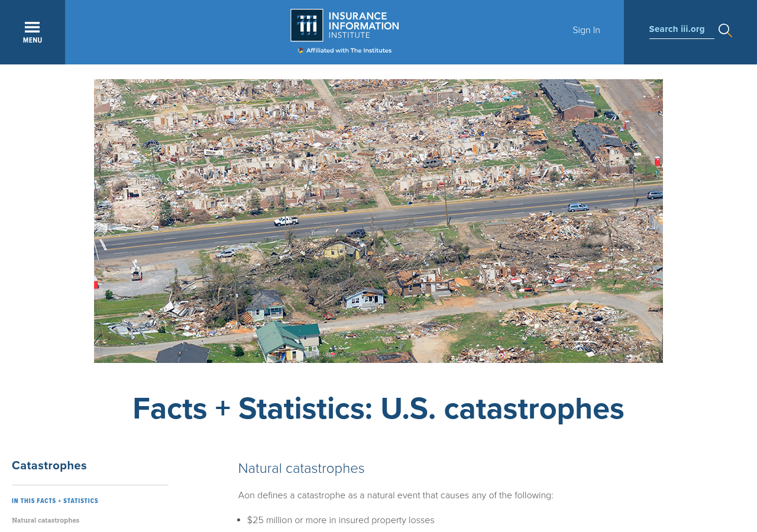Image resolution: width=757 pixels, height=532 pixels.
Task: Click the Aon defines a catastrophe sentence
Action: pos(396,495)
